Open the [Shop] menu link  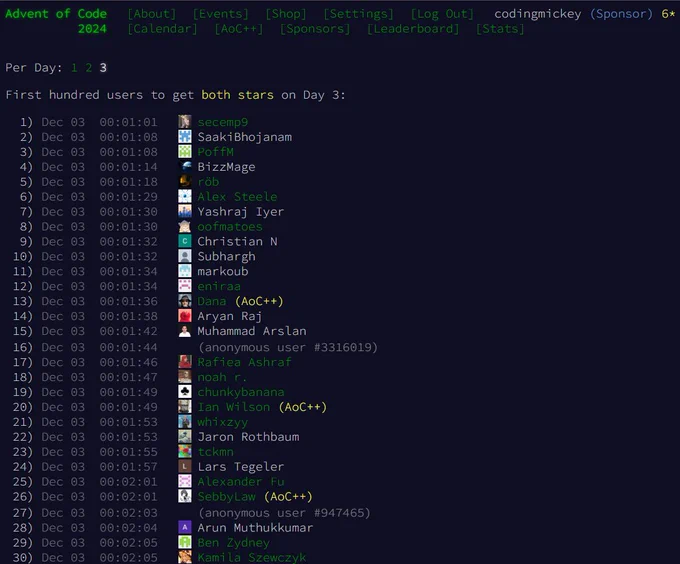[x=286, y=14]
